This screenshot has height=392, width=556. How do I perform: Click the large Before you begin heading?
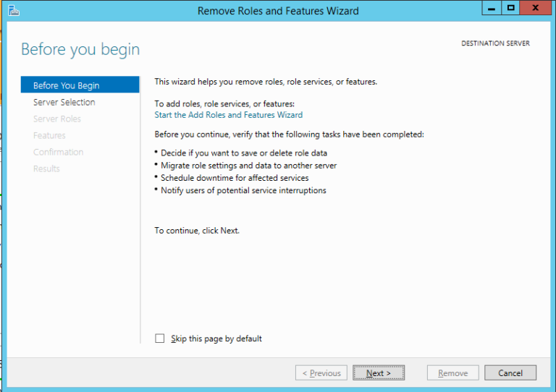[80, 49]
